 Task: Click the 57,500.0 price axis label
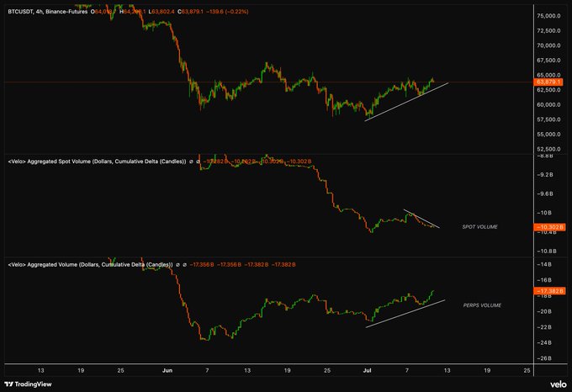(x=548, y=119)
